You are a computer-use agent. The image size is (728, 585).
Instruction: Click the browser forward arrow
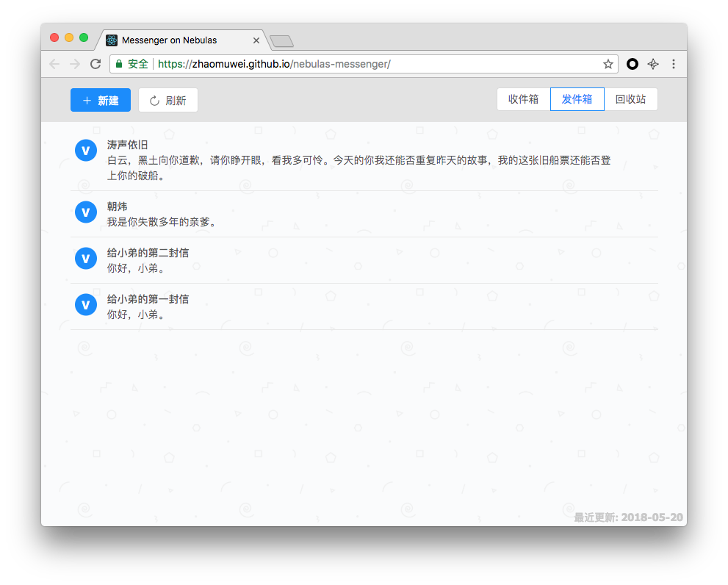[x=75, y=64]
